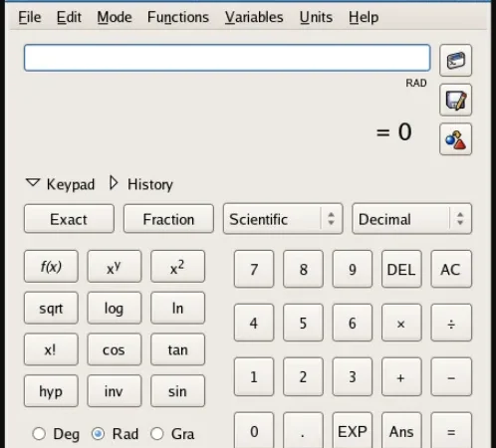
Task: Click the store result disk-and-pencil icon
Action: click(x=455, y=100)
